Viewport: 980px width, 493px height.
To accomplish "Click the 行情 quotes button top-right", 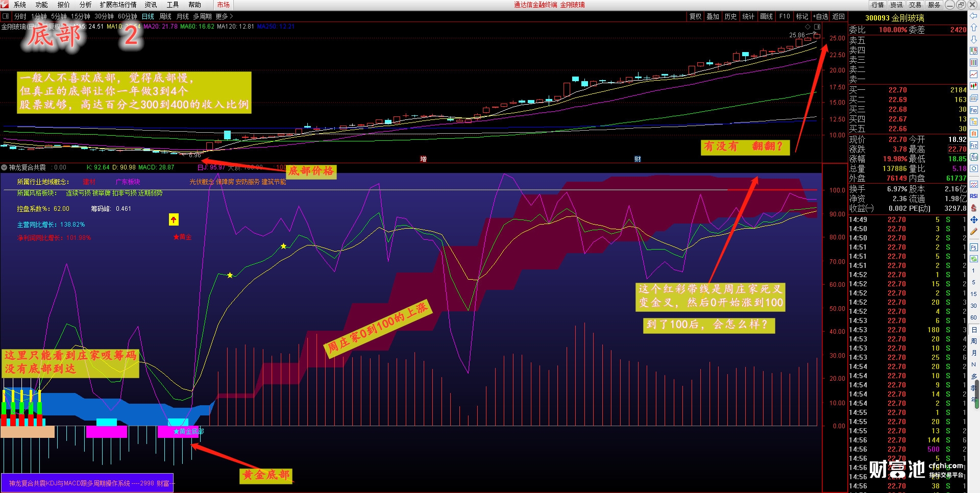I will [x=878, y=5].
